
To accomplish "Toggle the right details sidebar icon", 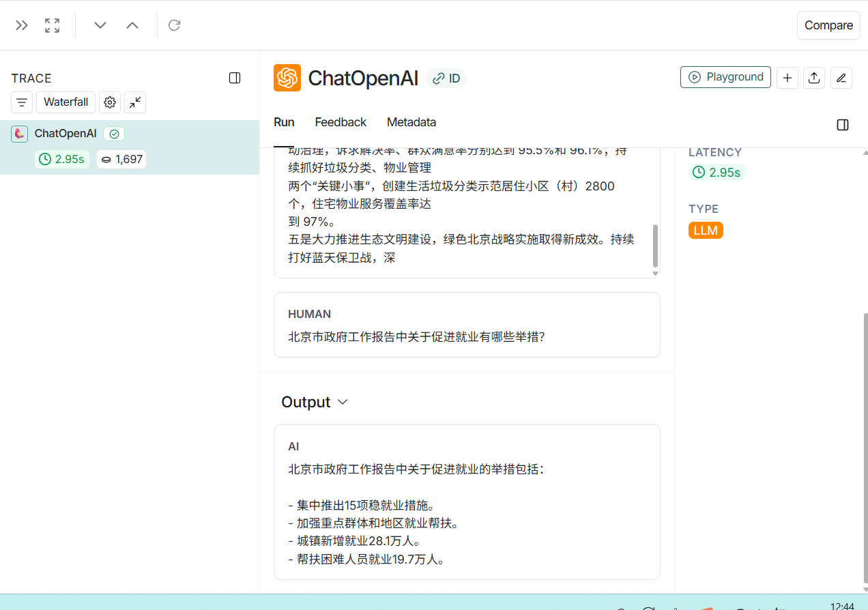I will click(x=843, y=125).
